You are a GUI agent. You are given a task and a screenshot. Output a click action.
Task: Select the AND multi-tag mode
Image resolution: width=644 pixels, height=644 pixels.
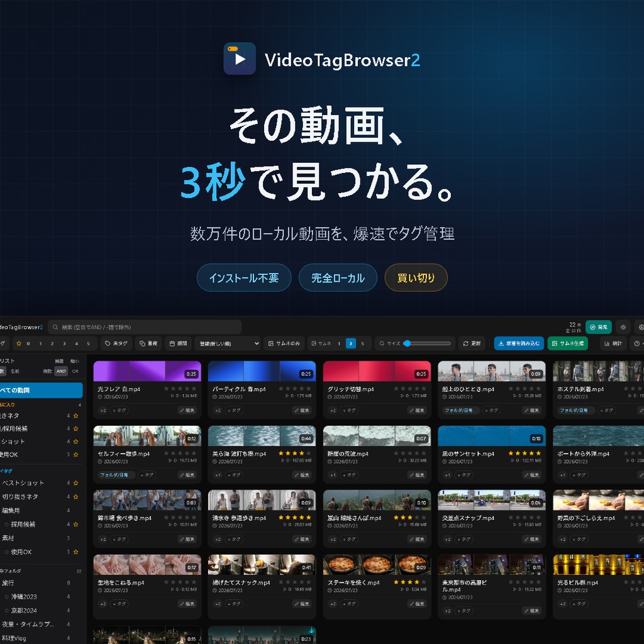61,371
